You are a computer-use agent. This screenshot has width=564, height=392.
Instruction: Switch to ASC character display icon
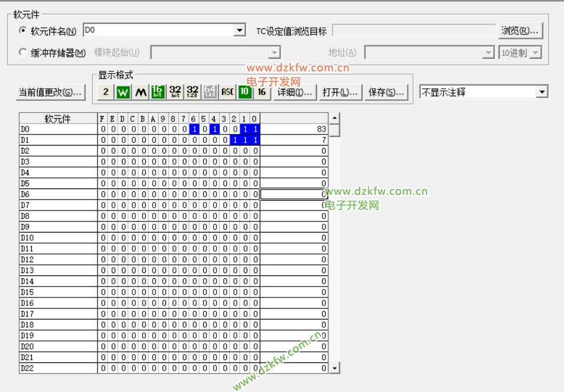tap(227, 92)
